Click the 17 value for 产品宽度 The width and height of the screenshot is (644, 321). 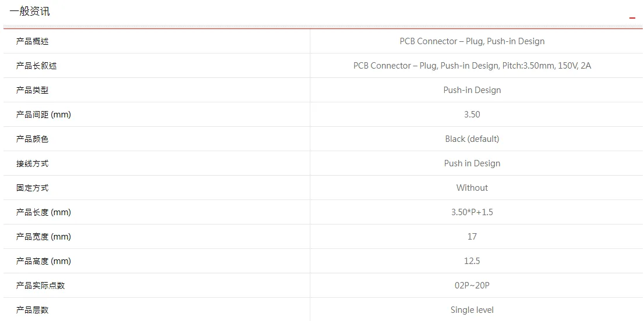(472, 237)
